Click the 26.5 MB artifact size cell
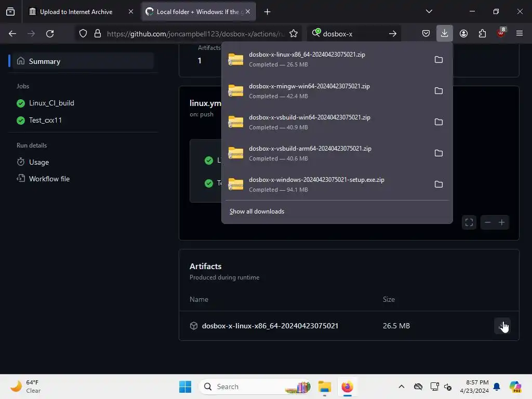This screenshot has height=399, width=532. pyautogui.click(x=396, y=326)
